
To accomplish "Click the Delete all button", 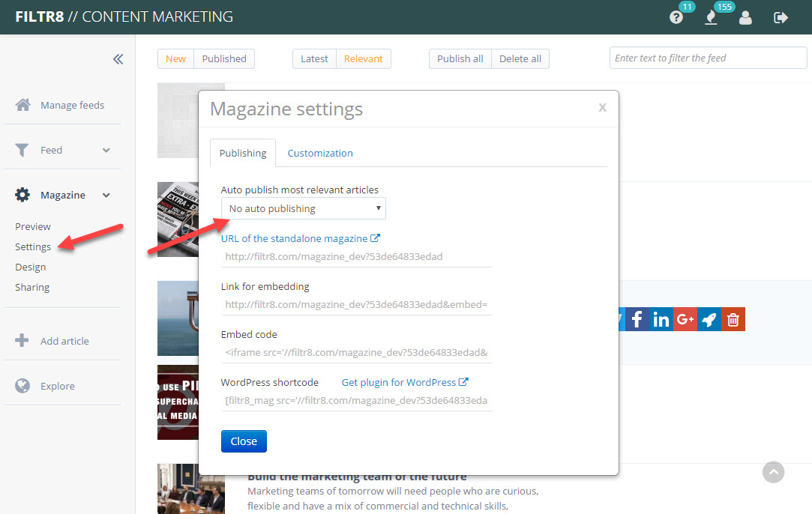I will point(520,59).
